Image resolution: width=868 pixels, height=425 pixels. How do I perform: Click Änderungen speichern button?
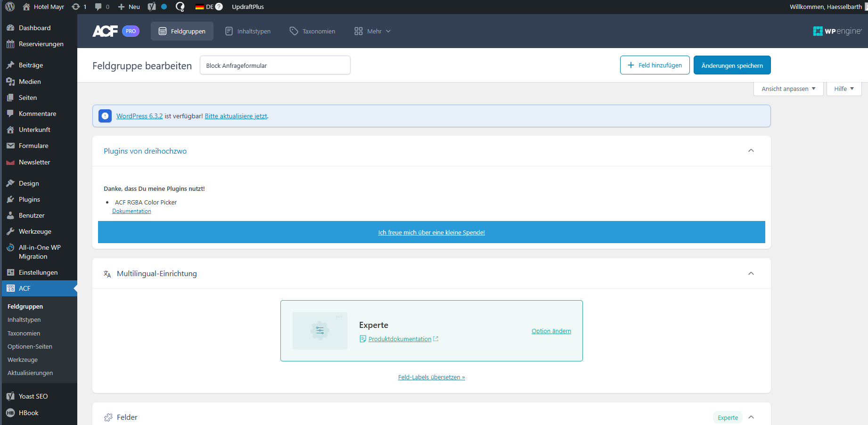[x=732, y=65]
